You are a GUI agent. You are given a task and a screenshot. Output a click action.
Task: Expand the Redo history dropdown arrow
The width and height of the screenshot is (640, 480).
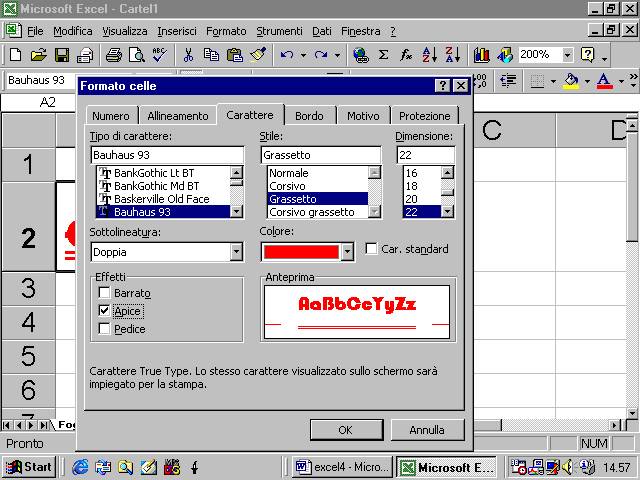click(x=338, y=55)
